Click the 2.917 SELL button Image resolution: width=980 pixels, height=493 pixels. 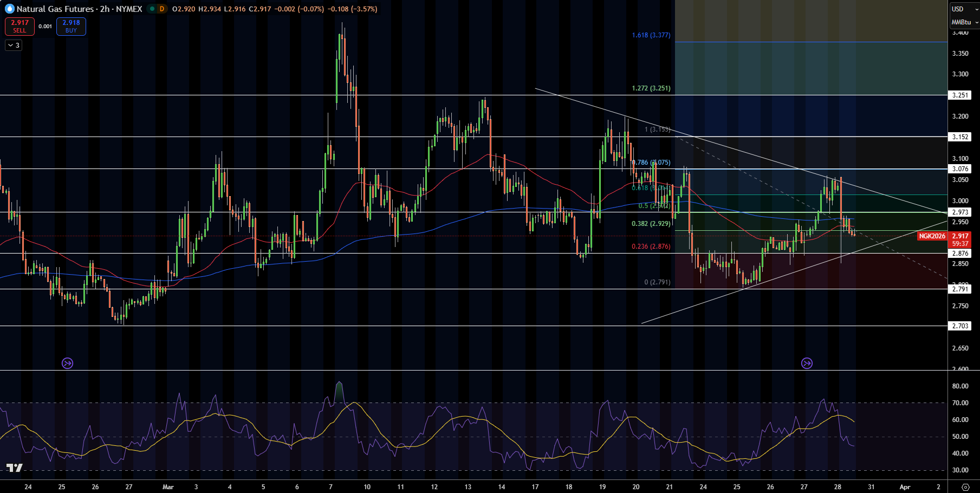pyautogui.click(x=20, y=26)
